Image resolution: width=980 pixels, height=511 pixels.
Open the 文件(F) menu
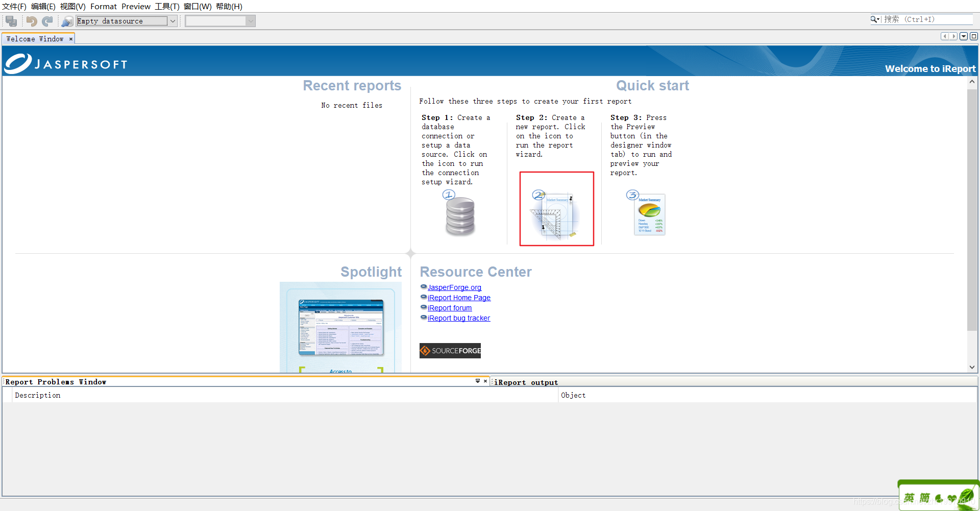tap(14, 7)
